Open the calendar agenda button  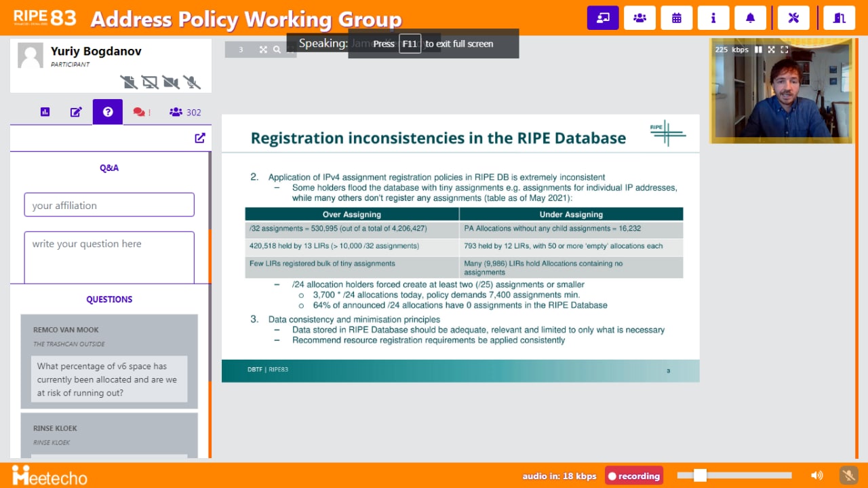pyautogui.click(x=676, y=18)
